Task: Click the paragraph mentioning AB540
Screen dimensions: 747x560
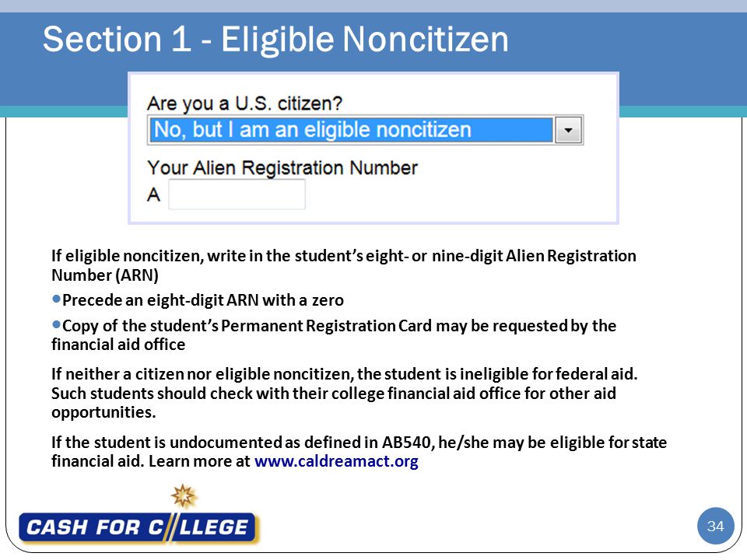Action: point(359,451)
